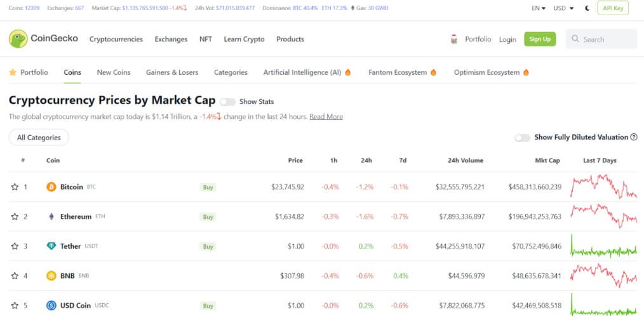This screenshot has width=644, height=316.
Task: Click BTC 40.4% dominance link
Action: [x=305, y=8]
